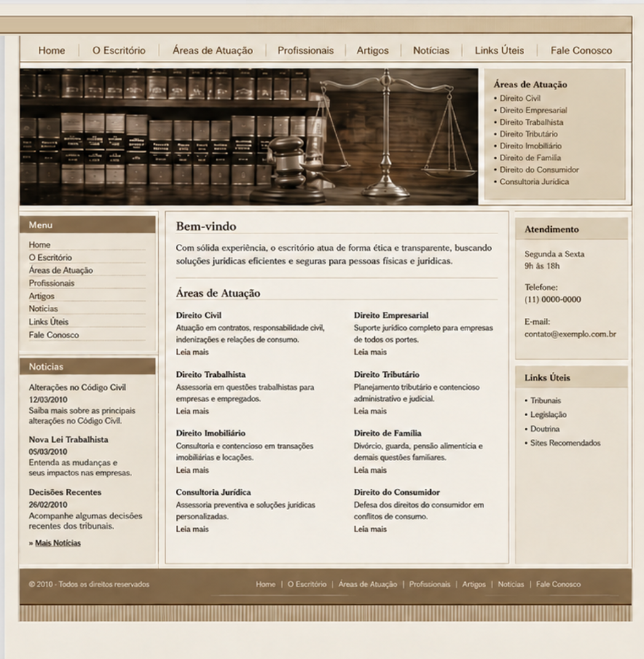The height and width of the screenshot is (659, 644).
Task: Click Leia mais under Direito de Família
Action: pos(370,470)
